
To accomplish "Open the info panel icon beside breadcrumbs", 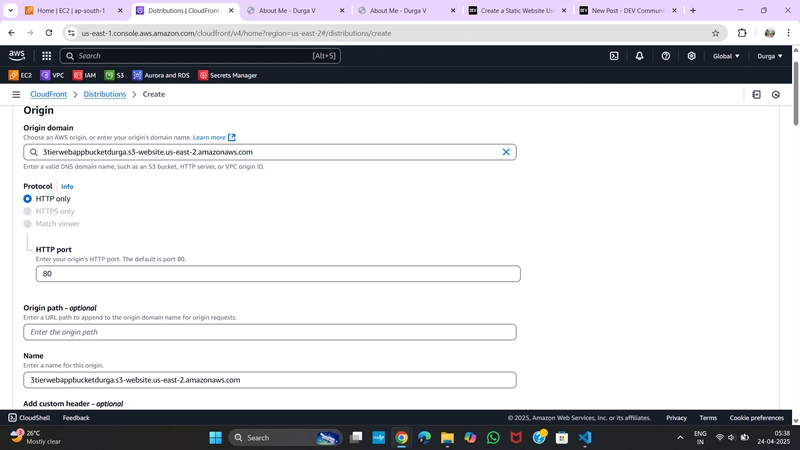I will tap(757, 94).
